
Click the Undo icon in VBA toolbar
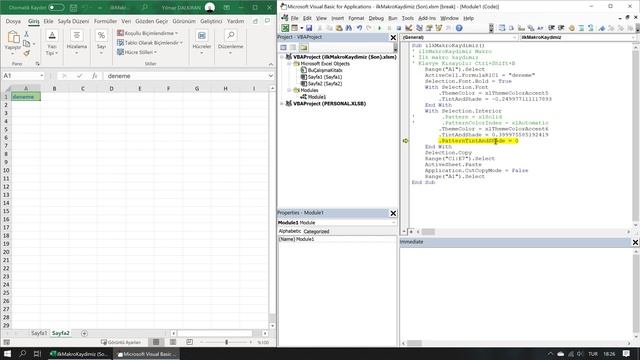click(x=359, y=28)
